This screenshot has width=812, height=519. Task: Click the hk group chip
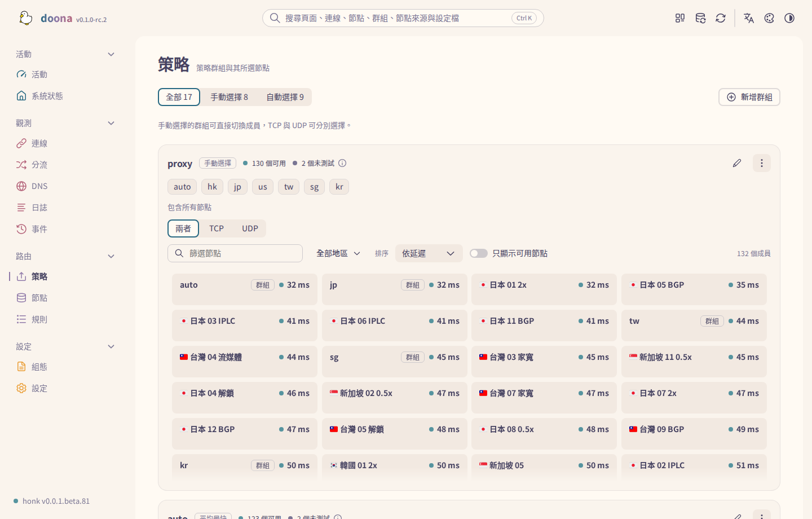212,187
